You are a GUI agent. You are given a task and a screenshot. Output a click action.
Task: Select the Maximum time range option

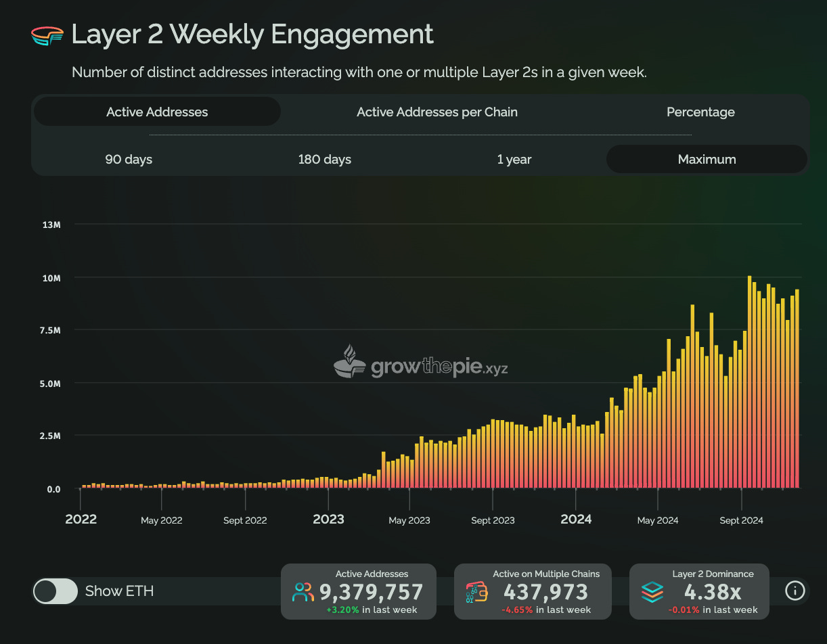[707, 159]
